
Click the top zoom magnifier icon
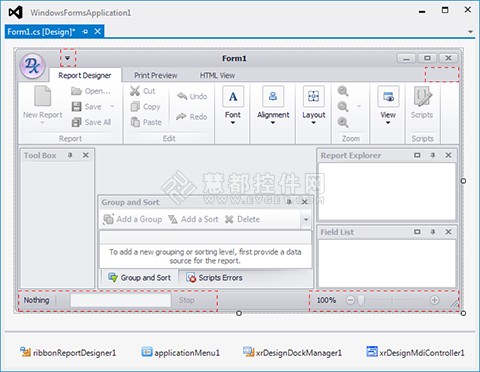click(343, 91)
